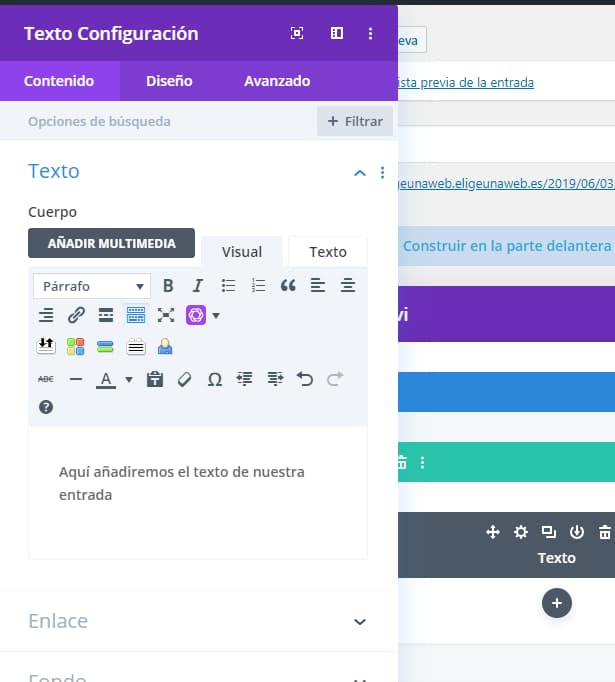Click the Añadir Multimedia button
The width and height of the screenshot is (615, 682).
tap(111, 243)
